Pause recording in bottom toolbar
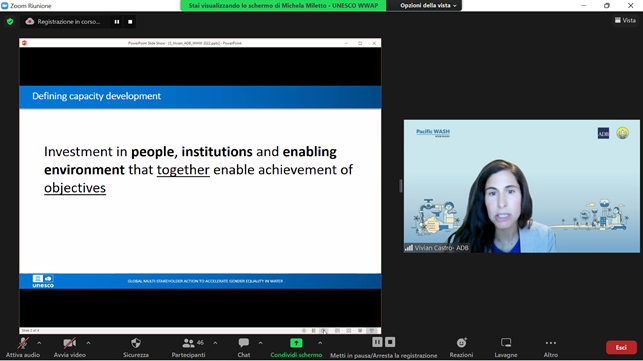The width and height of the screenshot is (643, 361). 377,342
